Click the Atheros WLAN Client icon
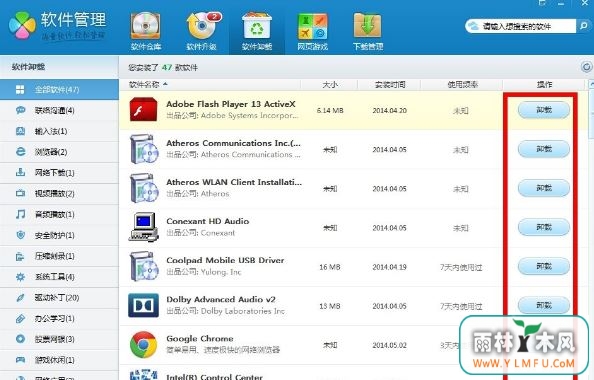The height and width of the screenshot is (380, 594). pyautogui.click(x=144, y=188)
